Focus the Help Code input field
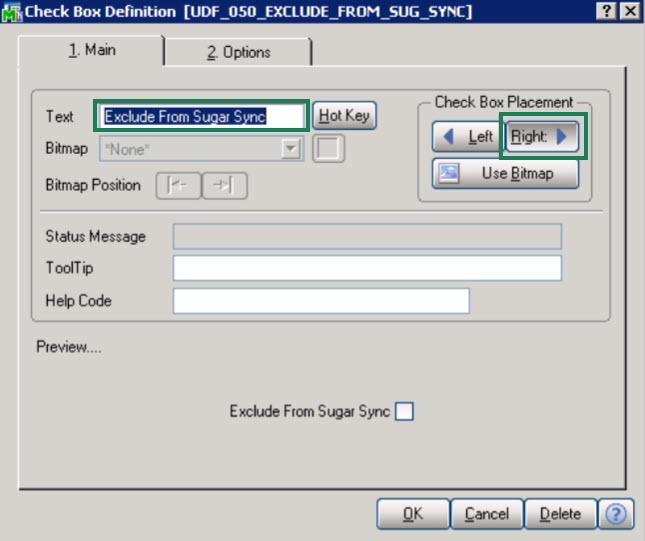 (x=321, y=300)
